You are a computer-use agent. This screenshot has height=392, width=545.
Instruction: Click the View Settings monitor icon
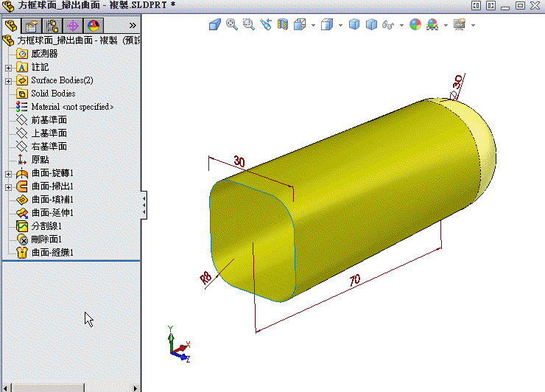click(460, 24)
